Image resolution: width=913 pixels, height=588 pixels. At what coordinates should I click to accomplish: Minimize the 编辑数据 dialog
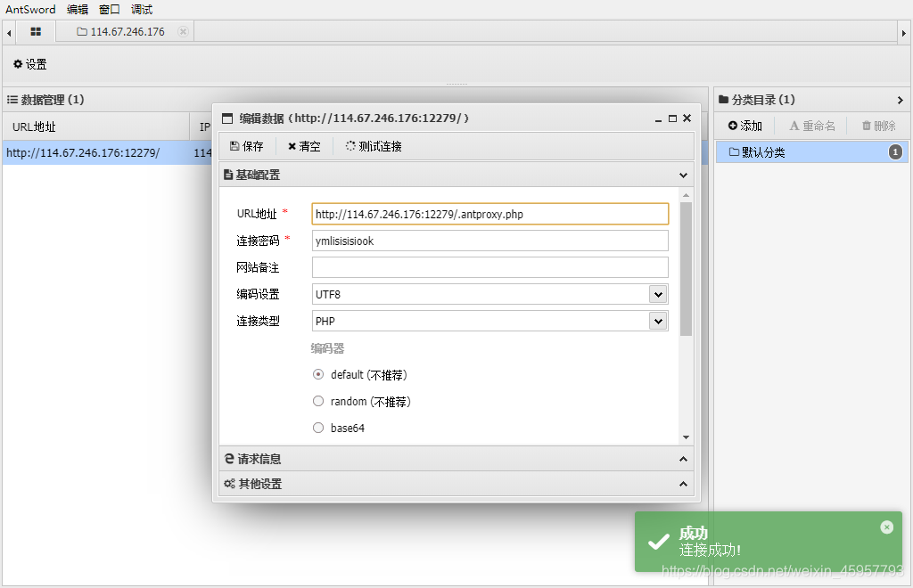point(658,118)
